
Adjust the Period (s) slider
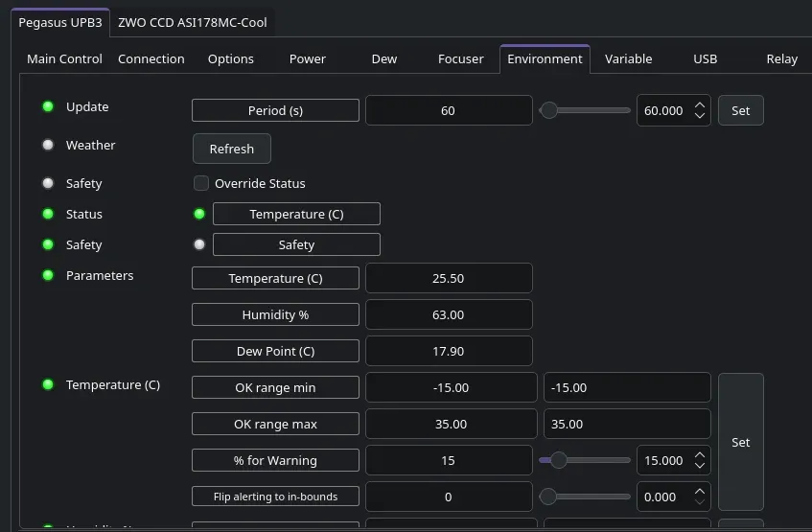585,110
